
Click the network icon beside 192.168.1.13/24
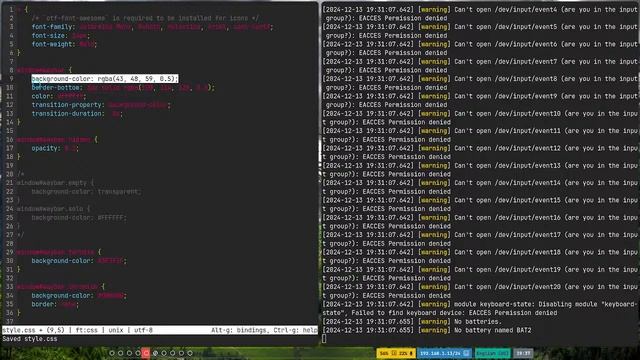tap(466, 353)
